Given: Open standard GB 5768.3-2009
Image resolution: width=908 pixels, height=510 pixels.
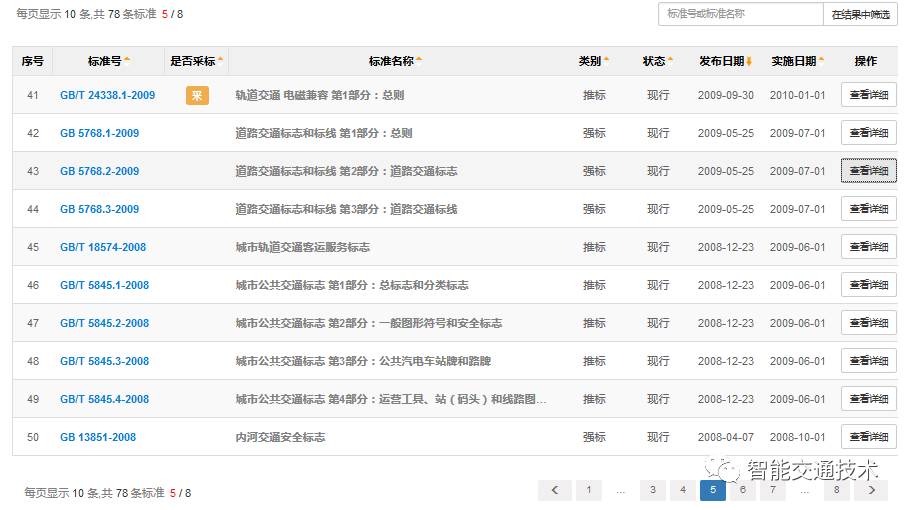Looking at the screenshot, I should tap(100, 209).
